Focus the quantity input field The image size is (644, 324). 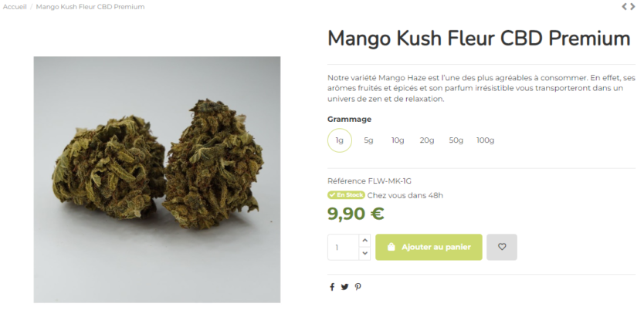pyautogui.click(x=344, y=247)
